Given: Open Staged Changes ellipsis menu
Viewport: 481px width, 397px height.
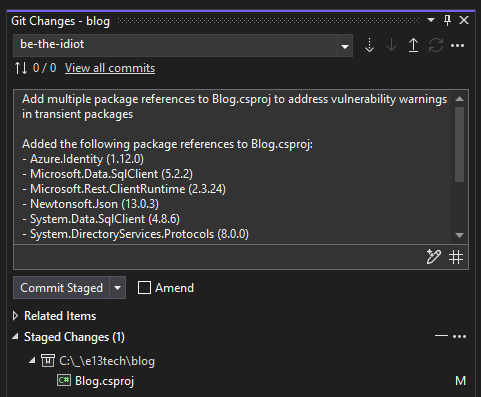Looking at the screenshot, I should coord(460,336).
